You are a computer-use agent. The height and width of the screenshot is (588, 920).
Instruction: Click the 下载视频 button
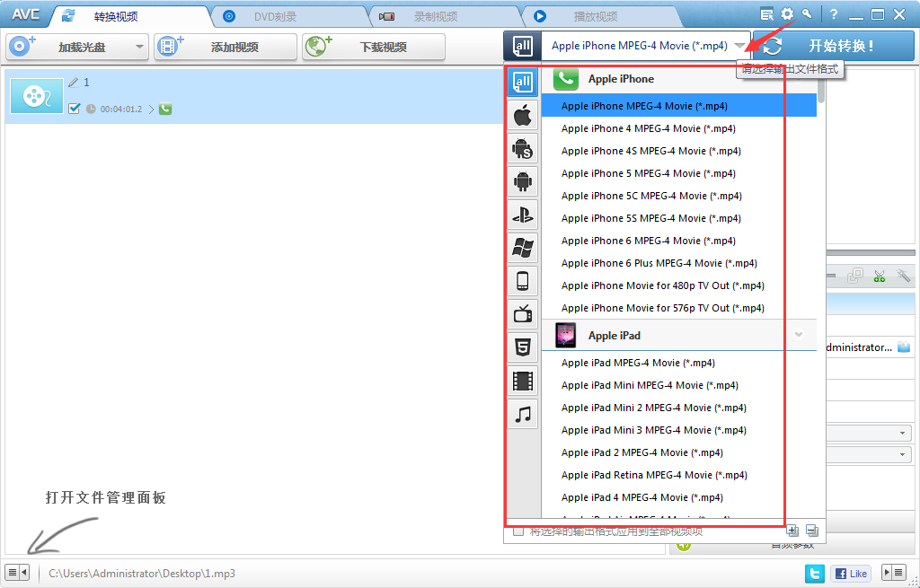374,47
